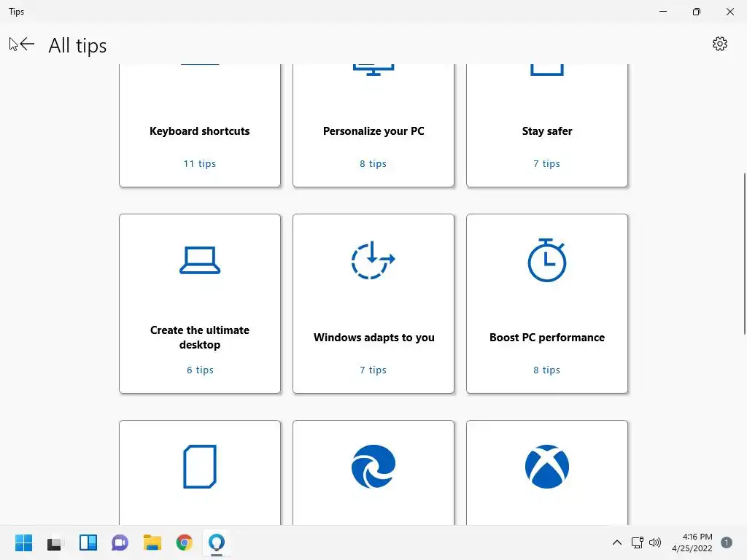Open Task View from taskbar
Viewport: 747px width, 560px height.
pos(54,542)
